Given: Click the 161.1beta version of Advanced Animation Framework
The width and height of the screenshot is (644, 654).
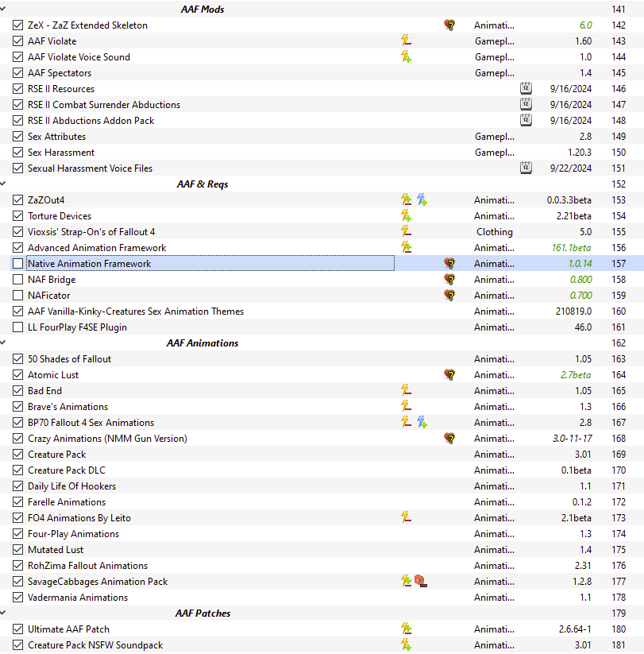Looking at the screenshot, I should pos(571,248).
